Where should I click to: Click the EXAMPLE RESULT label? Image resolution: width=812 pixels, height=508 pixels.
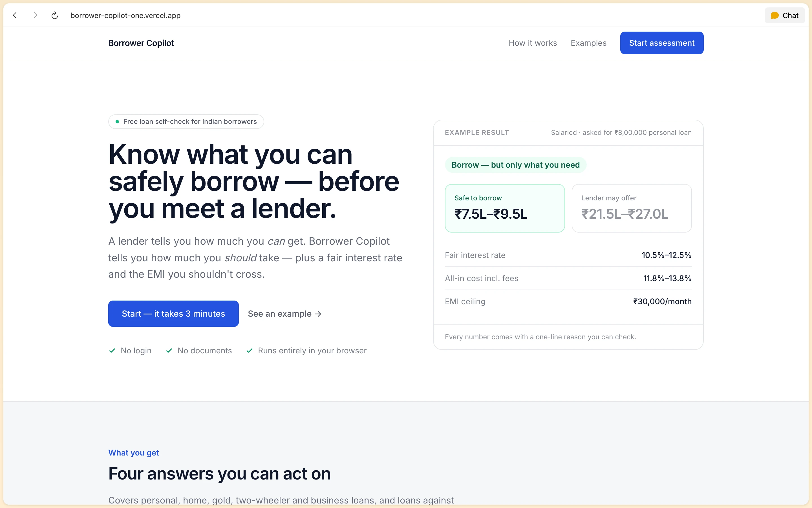pos(476,132)
